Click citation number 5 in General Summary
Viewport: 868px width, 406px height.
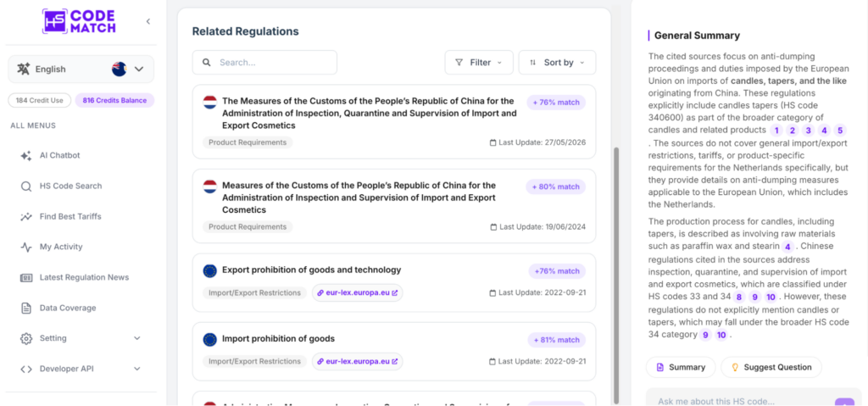(x=840, y=131)
